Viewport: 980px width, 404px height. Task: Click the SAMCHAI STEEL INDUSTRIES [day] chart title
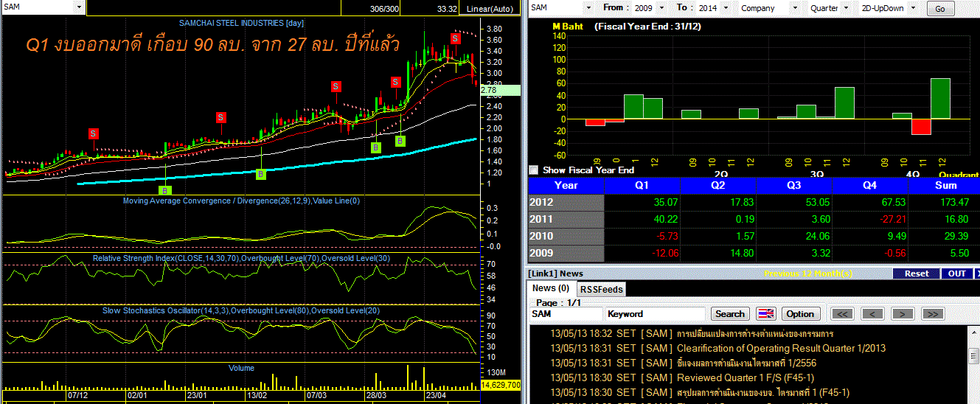(241, 24)
